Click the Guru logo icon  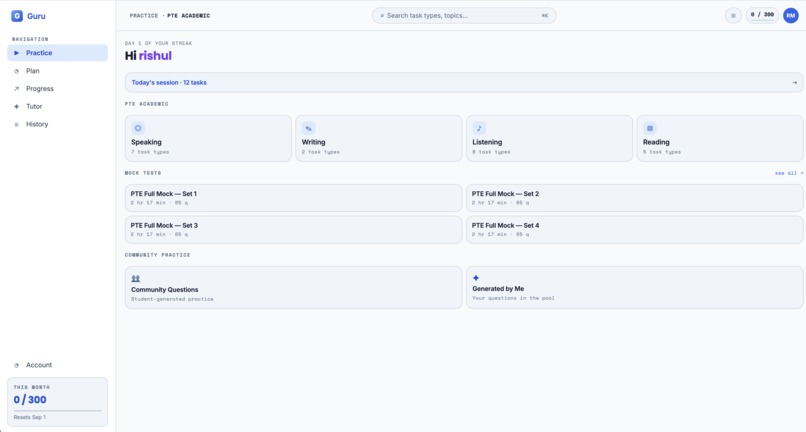pyautogui.click(x=17, y=16)
